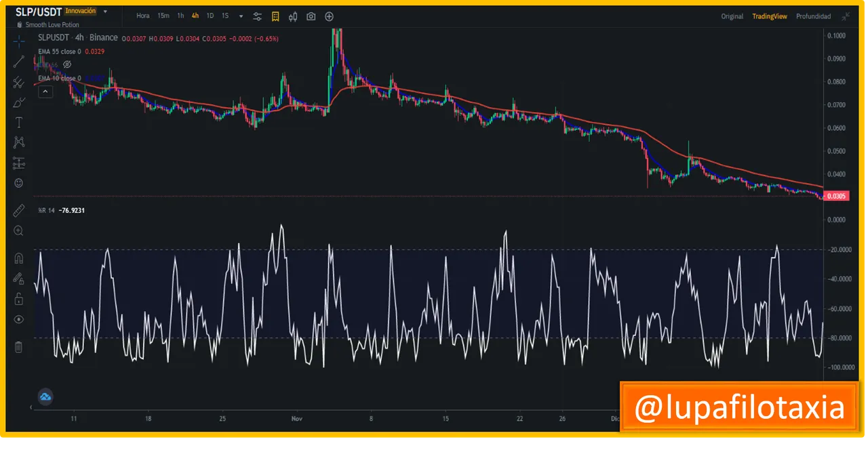The image size is (868, 450).
Task: Click the blue cloud logo icon
Action: pos(45,397)
